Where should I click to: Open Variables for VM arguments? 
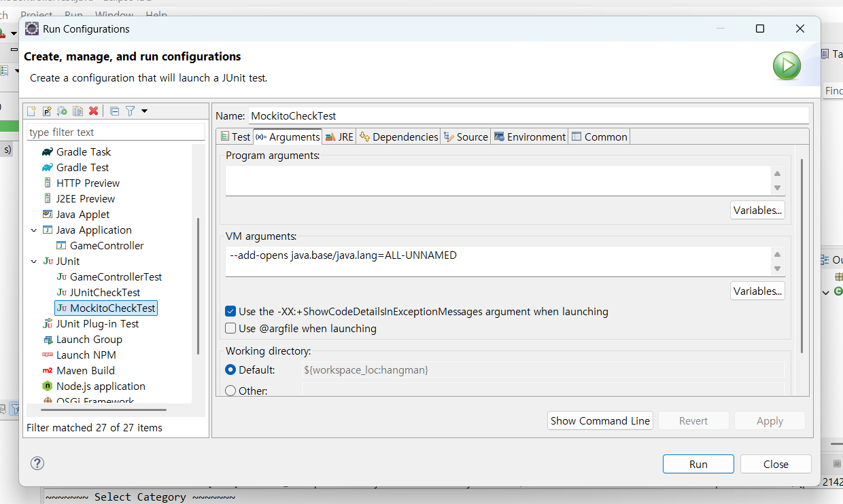pyautogui.click(x=757, y=291)
